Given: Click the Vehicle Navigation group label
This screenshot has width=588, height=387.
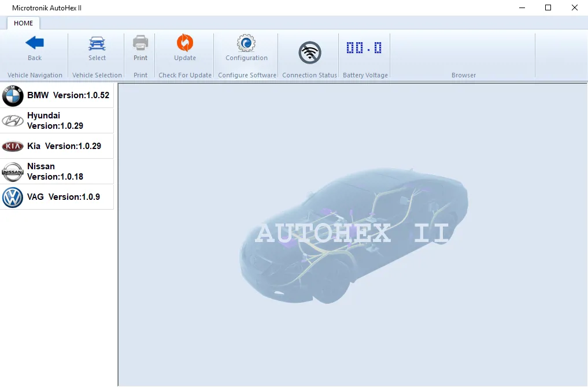Looking at the screenshot, I should [x=35, y=75].
